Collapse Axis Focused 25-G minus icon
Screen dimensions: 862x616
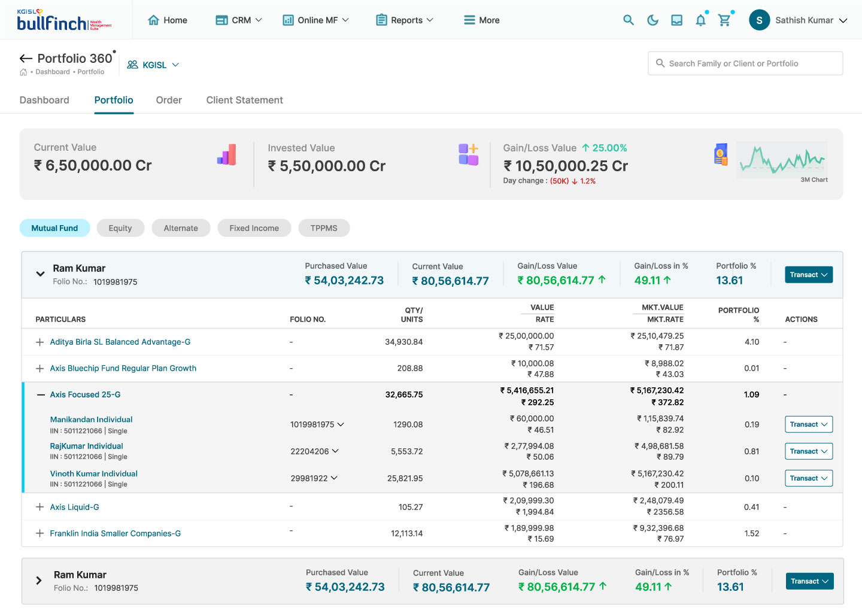click(41, 395)
